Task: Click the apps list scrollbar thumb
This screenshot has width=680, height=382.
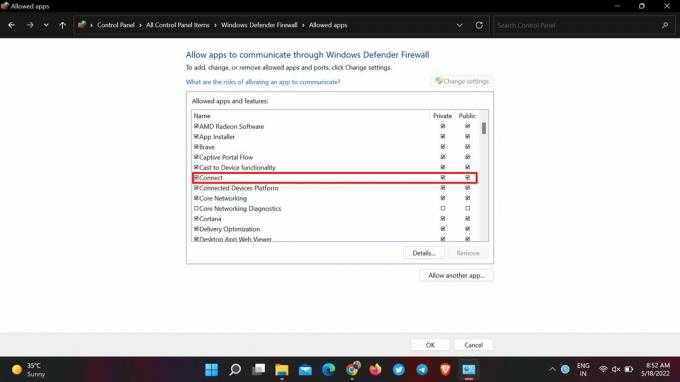Action: (484, 128)
